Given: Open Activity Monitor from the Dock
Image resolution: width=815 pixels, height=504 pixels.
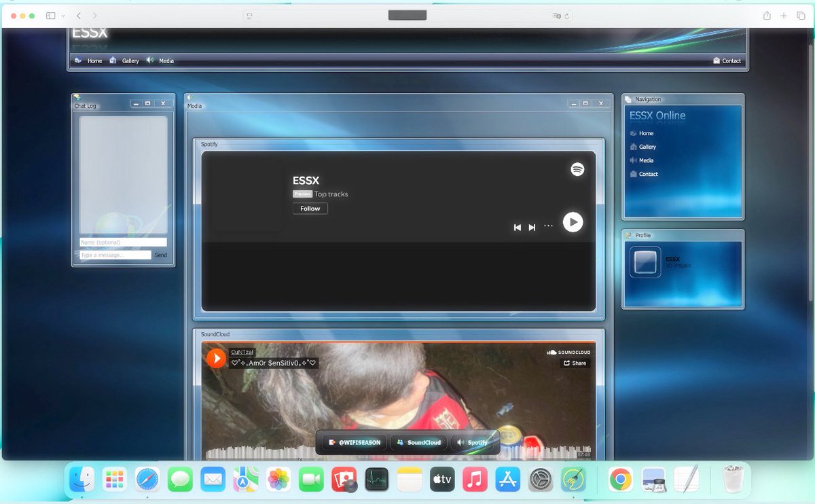Looking at the screenshot, I should point(376,480).
